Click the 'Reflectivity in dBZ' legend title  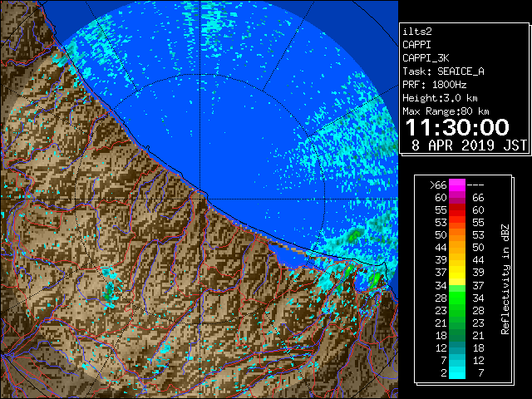click(505, 279)
